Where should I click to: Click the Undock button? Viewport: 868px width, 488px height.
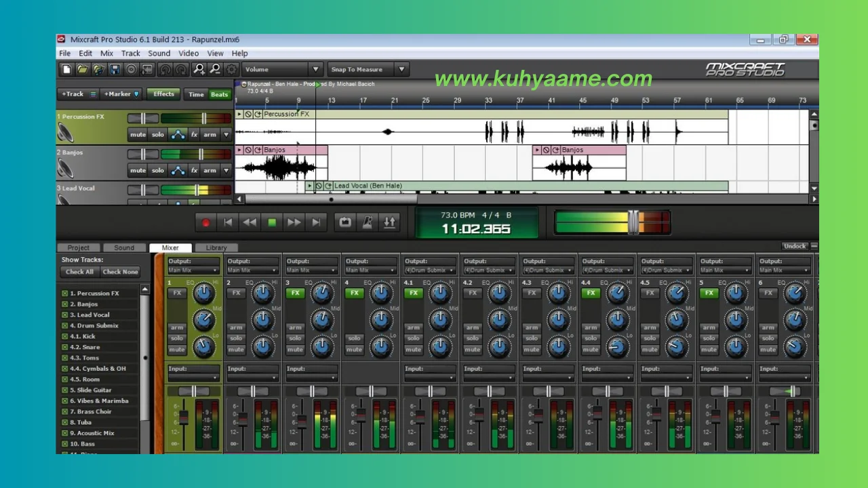[x=795, y=246]
